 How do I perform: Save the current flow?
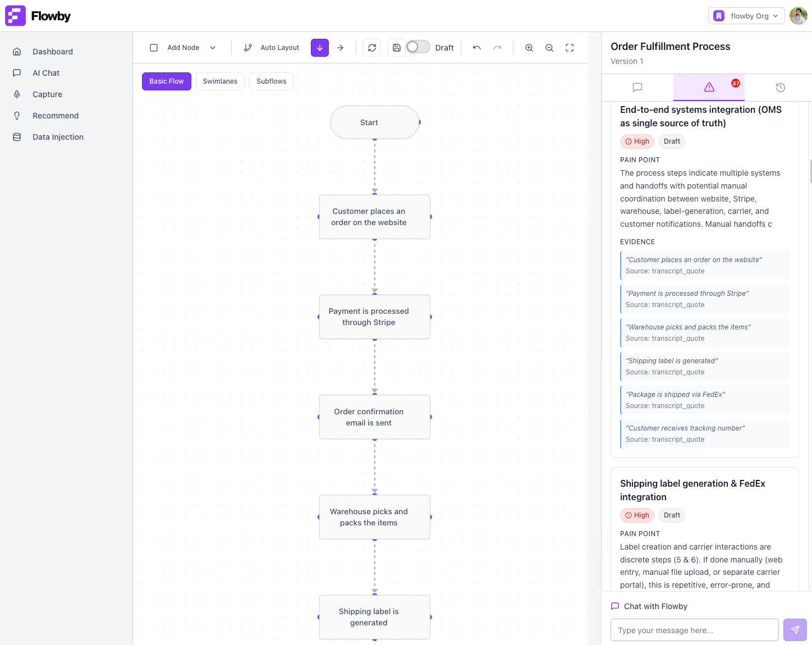396,48
